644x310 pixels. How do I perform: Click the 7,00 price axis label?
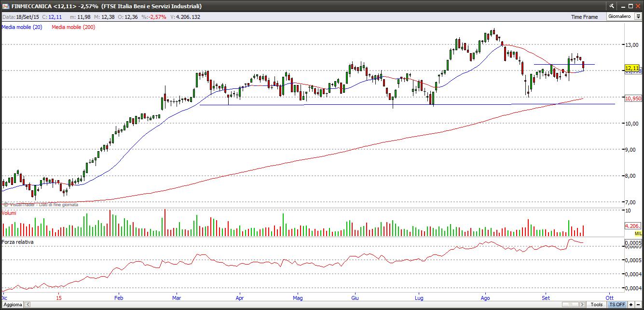[x=631, y=202]
